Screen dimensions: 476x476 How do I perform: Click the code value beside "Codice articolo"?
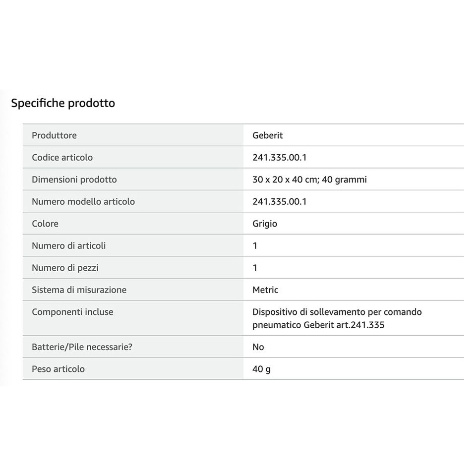[279, 157]
